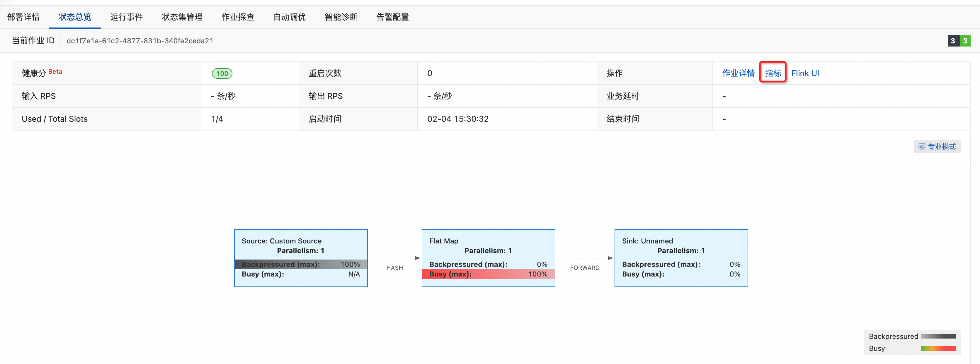980x364 pixels.
Task: Click the green health score 100 badge
Action: click(222, 73)
